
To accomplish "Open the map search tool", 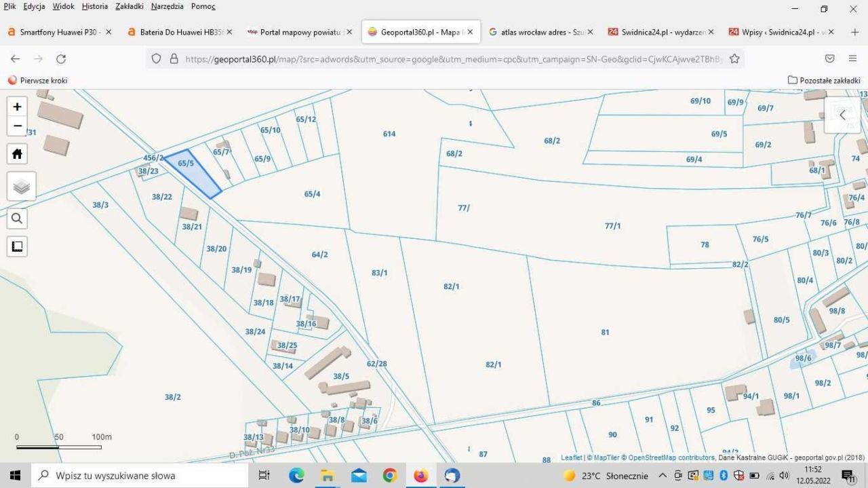I will [x=17, y=219].
